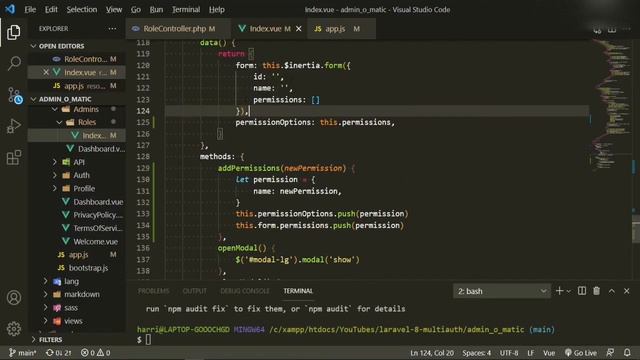
Task: Create a new terminal with plus icon
Action: coord(559,291)
